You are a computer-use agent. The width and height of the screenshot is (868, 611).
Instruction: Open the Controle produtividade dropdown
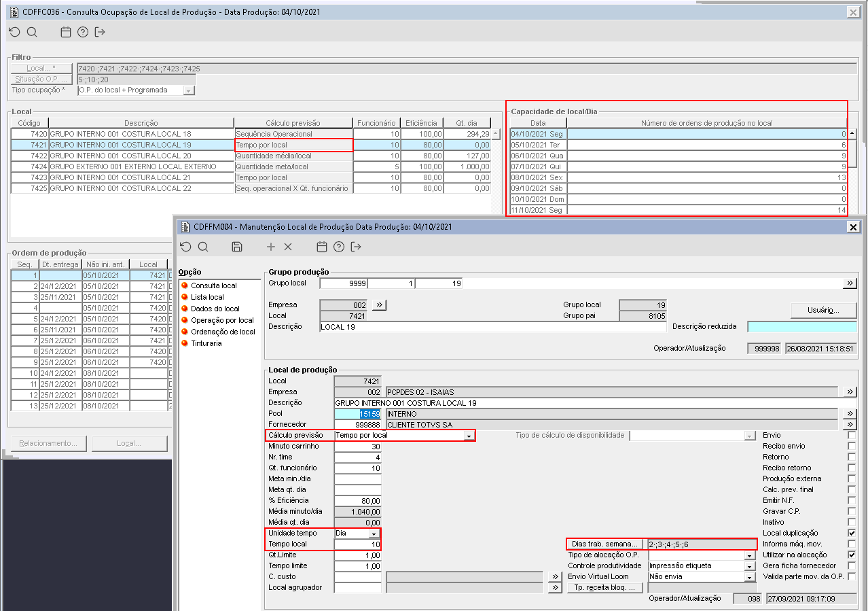coord(750,566)
